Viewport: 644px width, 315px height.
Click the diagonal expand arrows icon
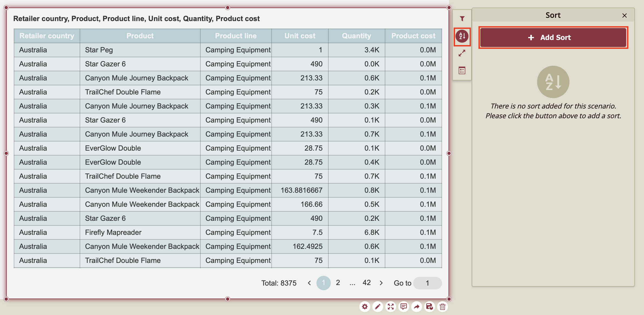[x=462, y=53]
